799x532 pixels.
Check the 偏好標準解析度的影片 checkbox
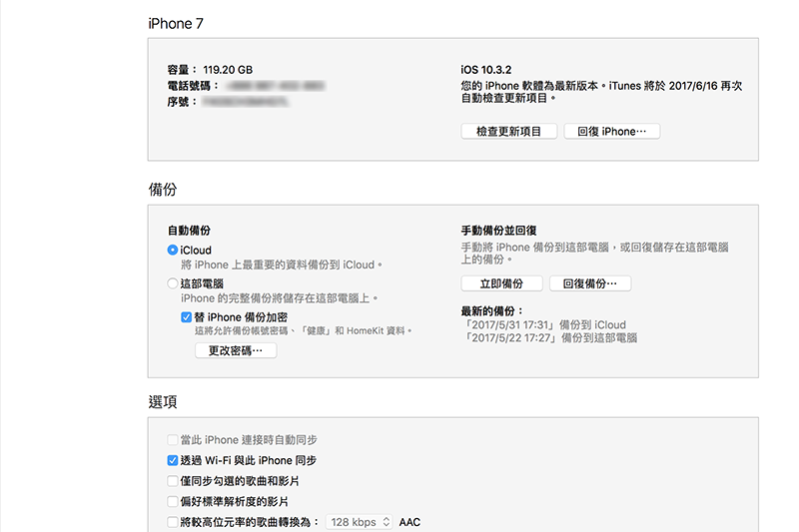click(x=173, y=501)
